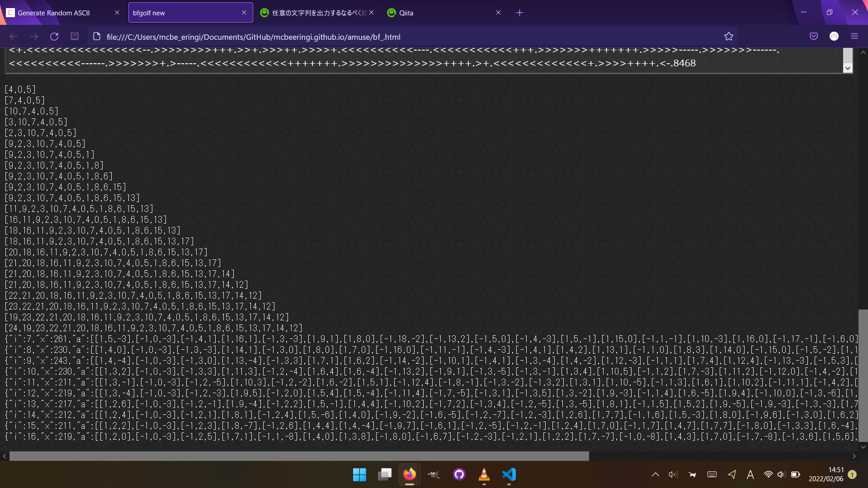Screen dimensions: 868x488
Task: Open the extension icon next to reload
Action: click(75, 37)
